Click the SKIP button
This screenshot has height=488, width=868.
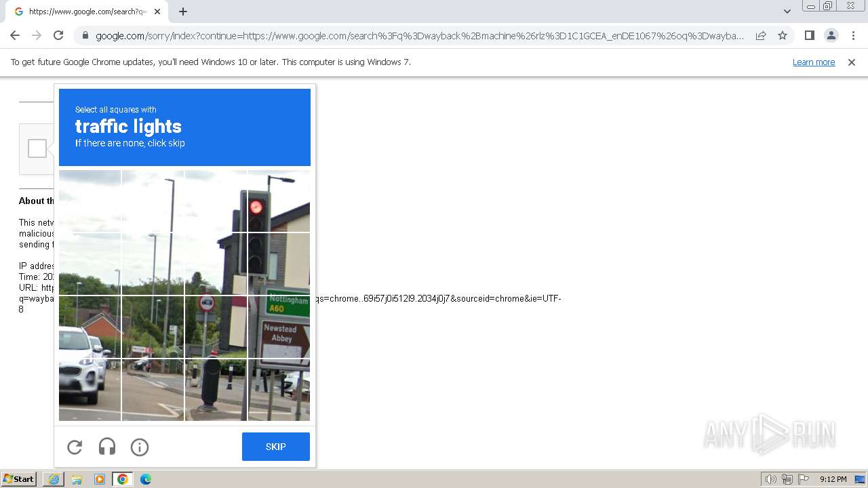pyautogui.click(x=276, y=447)
